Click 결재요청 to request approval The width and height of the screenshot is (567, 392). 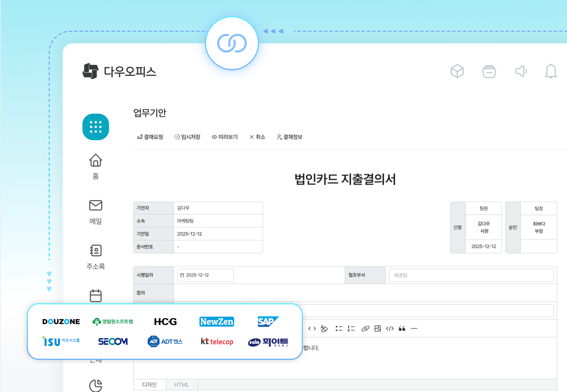click(x=150, y=137)
